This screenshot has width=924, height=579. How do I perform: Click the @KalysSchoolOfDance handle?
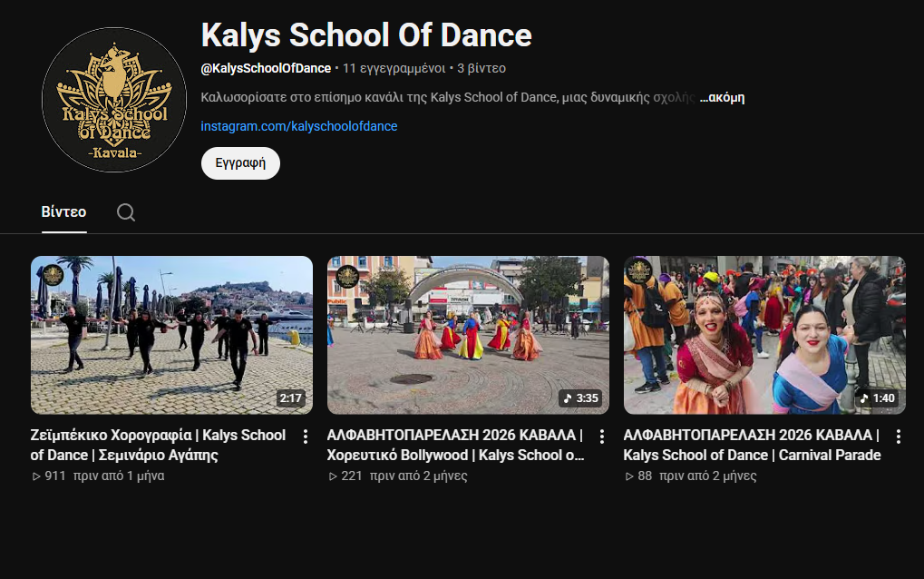pyautogui.click(x=266, y=68)
